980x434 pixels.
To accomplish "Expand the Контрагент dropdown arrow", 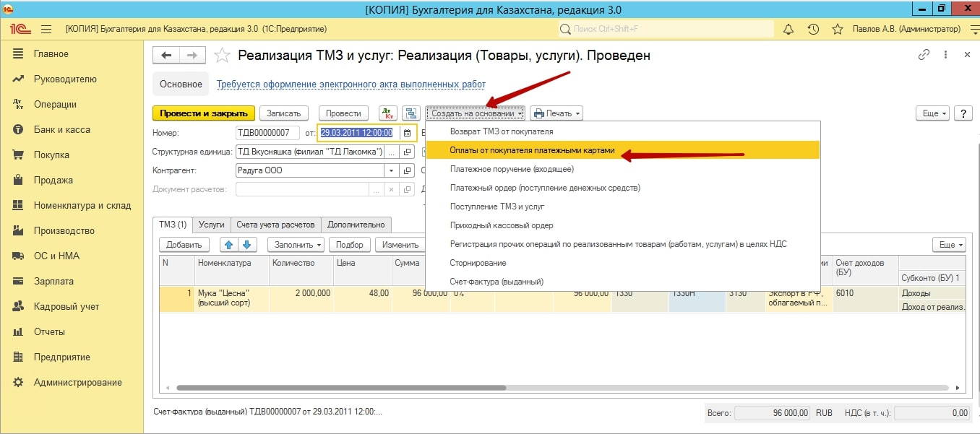I will tap(392, 170).
